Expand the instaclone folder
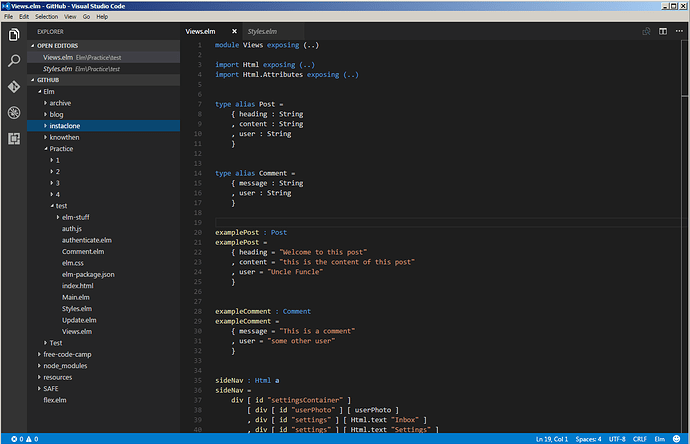This screenshot has width=690, height=444. point(63,126)
